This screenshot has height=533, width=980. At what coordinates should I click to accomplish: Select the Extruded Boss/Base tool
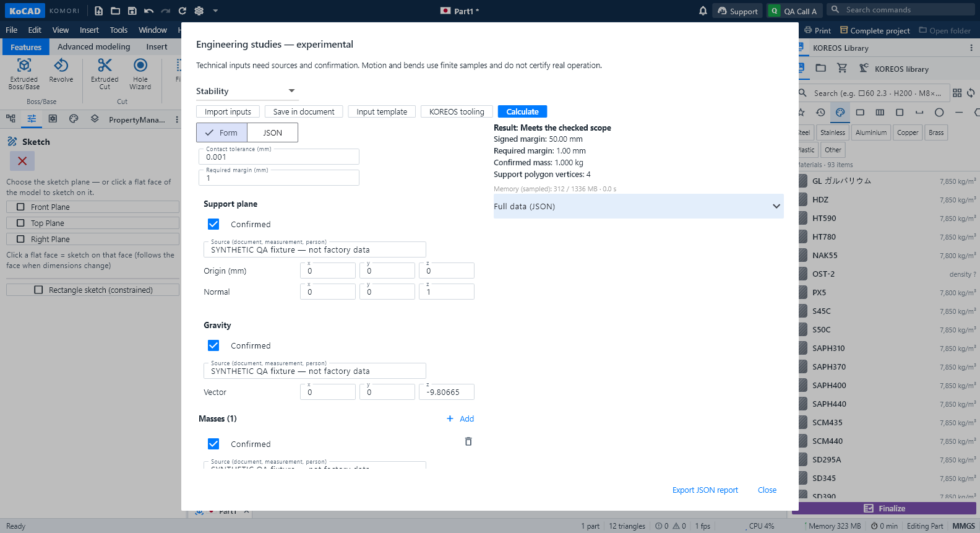(24, 74)
